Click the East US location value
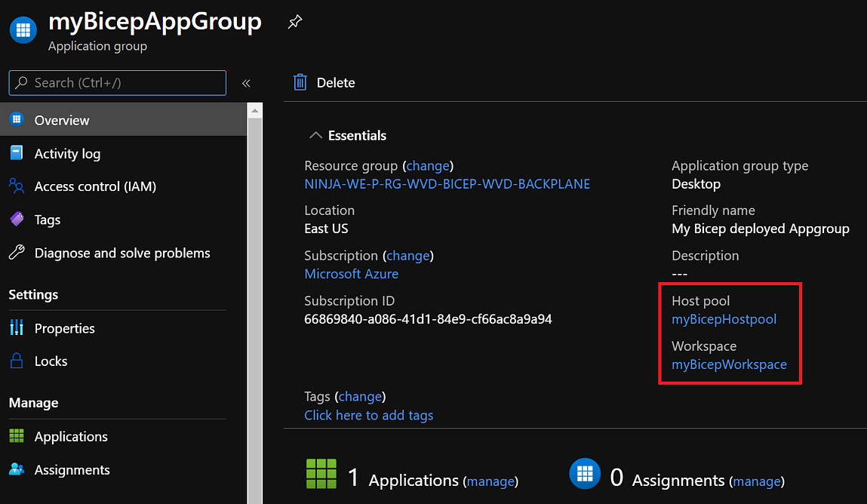867x504 pixels. (326, 229)
